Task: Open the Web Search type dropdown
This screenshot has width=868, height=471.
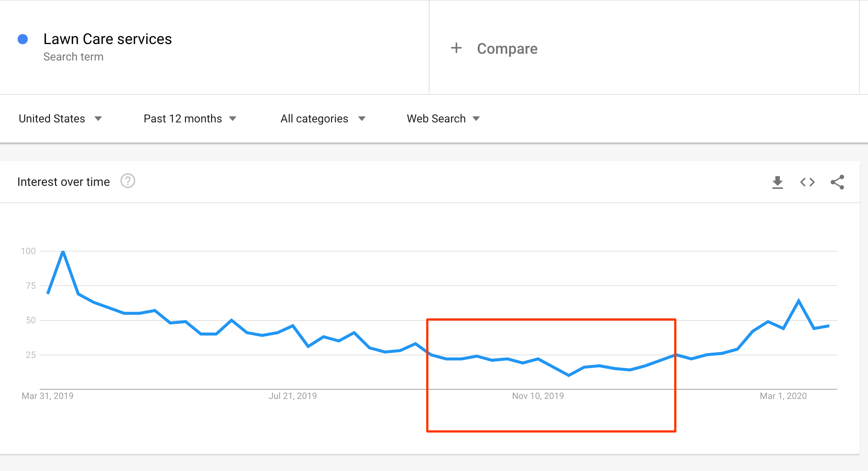Action: [x=443, y=119]
